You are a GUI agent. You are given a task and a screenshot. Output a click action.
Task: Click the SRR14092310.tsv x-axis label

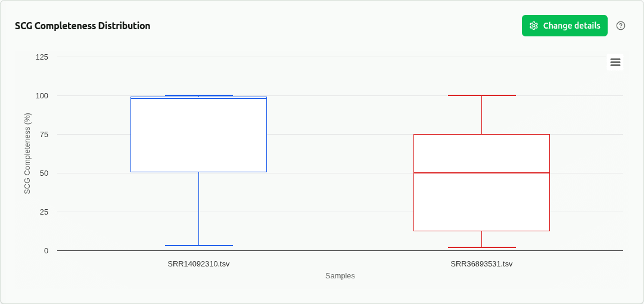pyautogui.click(x=198, y=263)
